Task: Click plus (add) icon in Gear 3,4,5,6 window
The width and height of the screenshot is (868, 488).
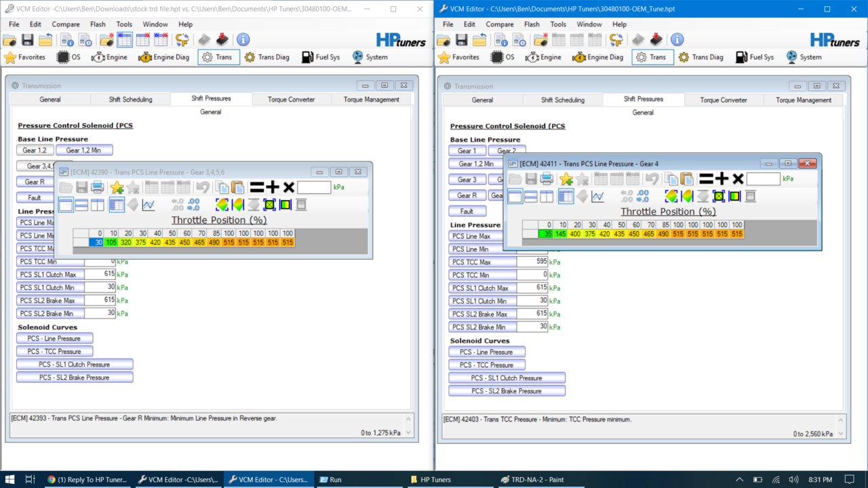Action: click(273, 188)
